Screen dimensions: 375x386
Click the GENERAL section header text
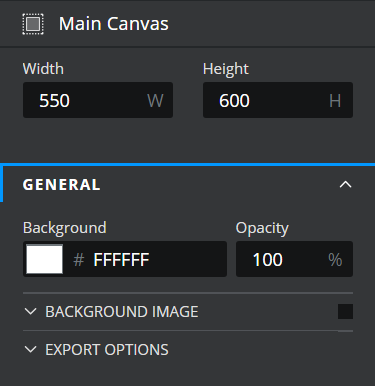(x=61, y=185)
